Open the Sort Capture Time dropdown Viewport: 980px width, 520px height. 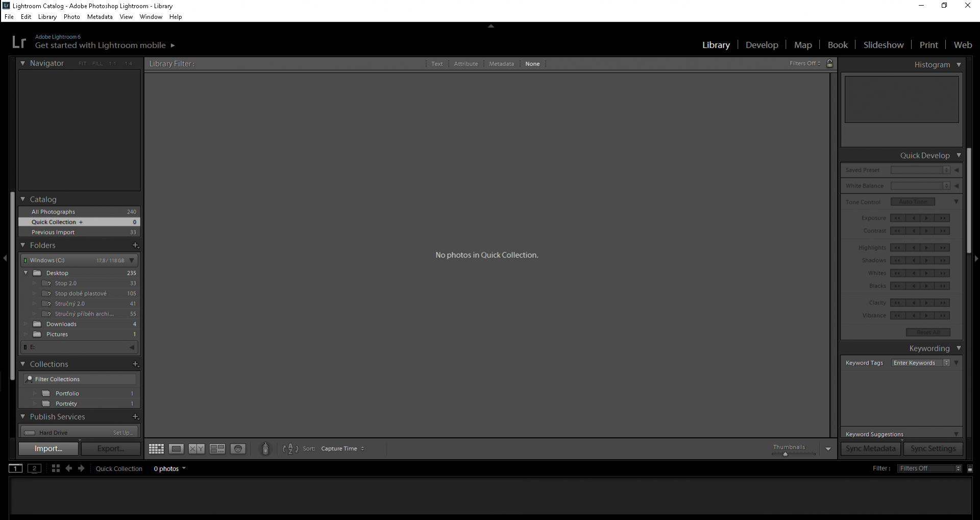tap(342, 449)
